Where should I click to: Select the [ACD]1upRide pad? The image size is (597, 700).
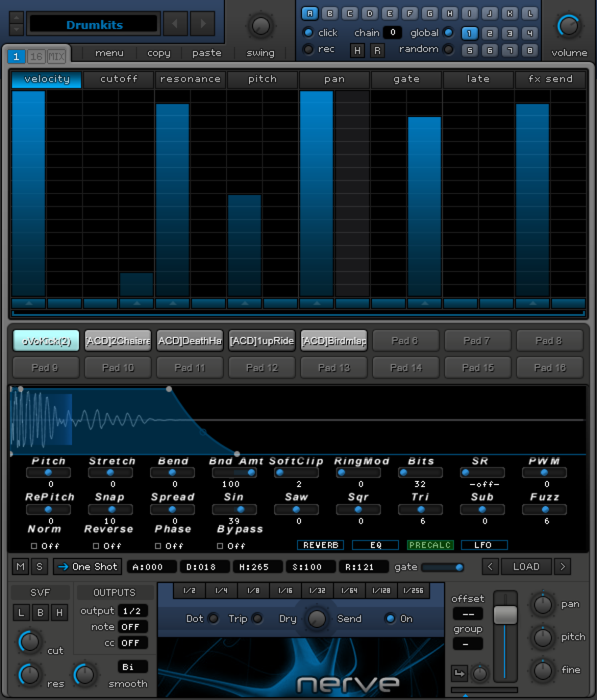coord(262,341)
